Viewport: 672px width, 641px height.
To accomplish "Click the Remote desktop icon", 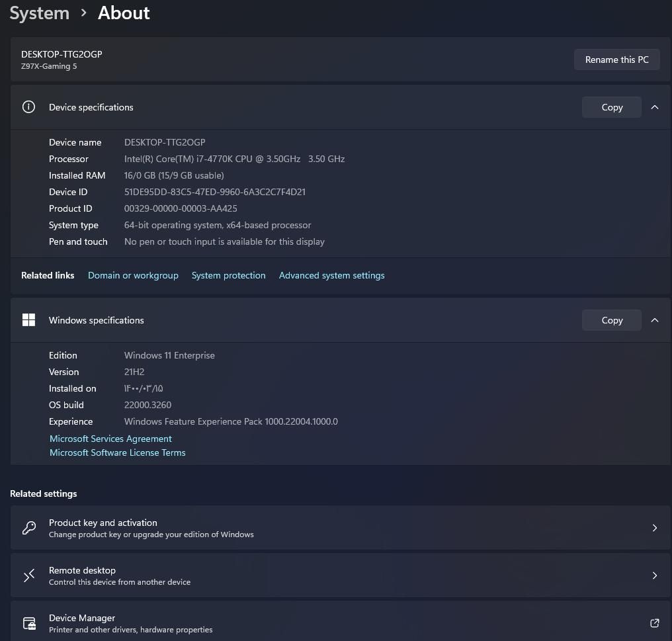I will point(28,576).
